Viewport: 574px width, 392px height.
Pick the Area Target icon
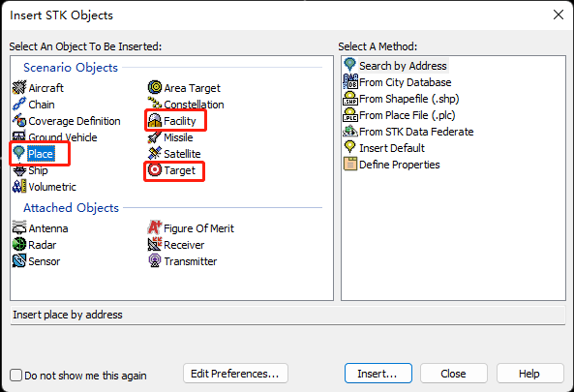tap(155, 87)
